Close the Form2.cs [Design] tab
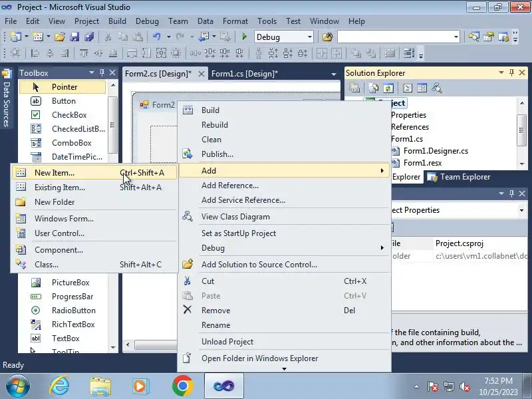532x399 pixels. pos(201,74)
